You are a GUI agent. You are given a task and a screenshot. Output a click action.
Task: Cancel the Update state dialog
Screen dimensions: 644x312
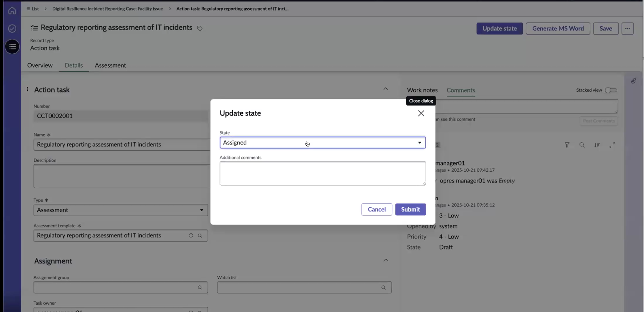[x=377, y=209]
